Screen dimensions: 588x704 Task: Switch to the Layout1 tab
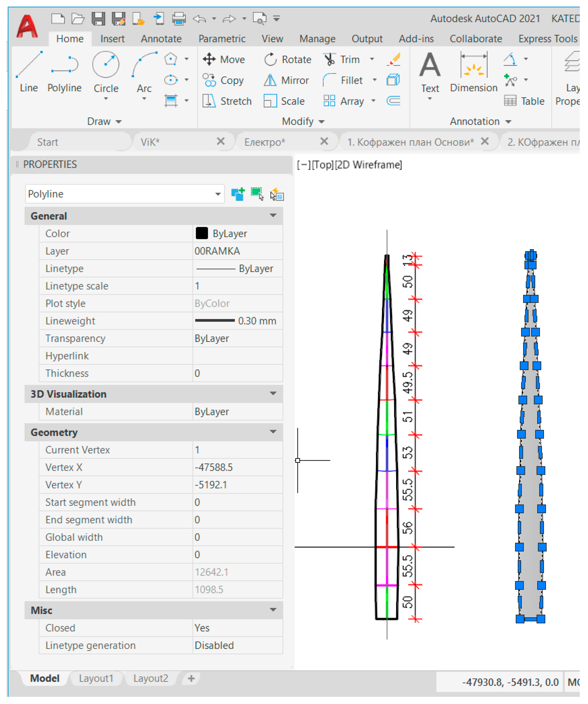pyautogui.click(x=96, y=678)
